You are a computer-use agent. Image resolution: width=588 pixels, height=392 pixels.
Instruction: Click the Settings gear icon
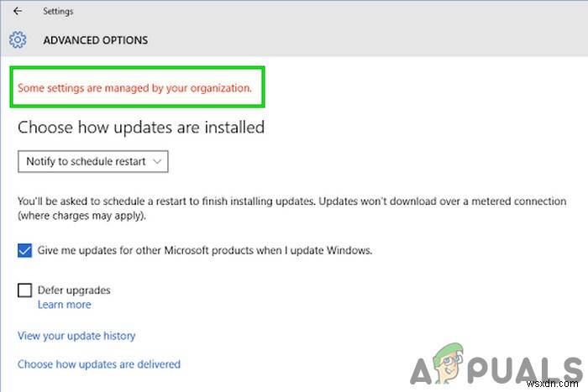click(17, 39)
